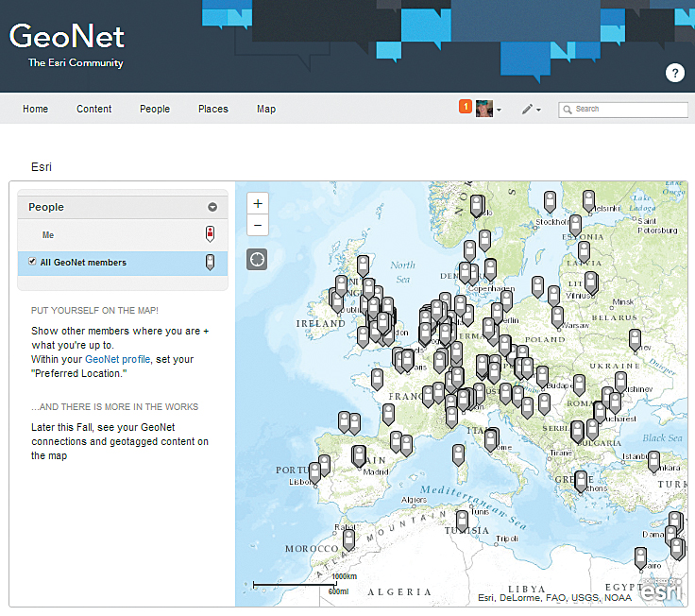Click the member marker near Athens
The image size is (695, 616).
pos(581,481)
